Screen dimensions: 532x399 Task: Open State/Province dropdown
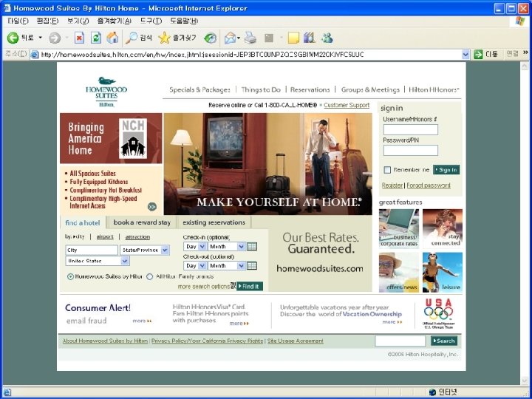145,250
